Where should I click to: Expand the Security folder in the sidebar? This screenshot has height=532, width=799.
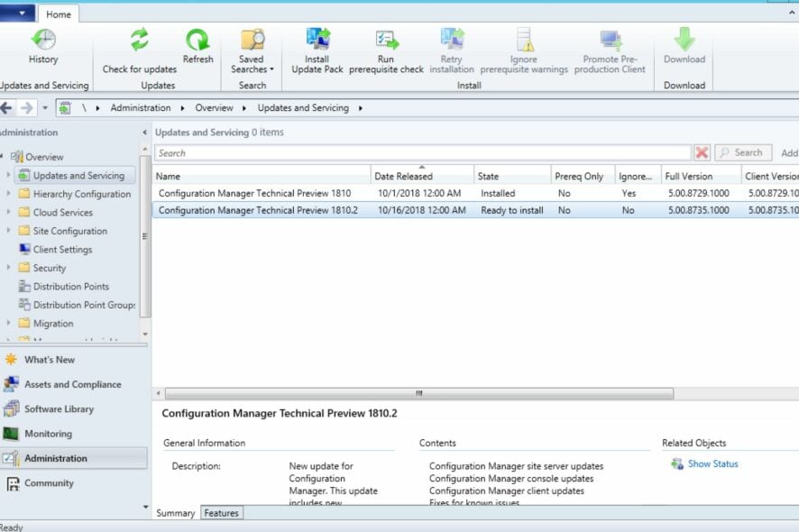click(7, 268)
